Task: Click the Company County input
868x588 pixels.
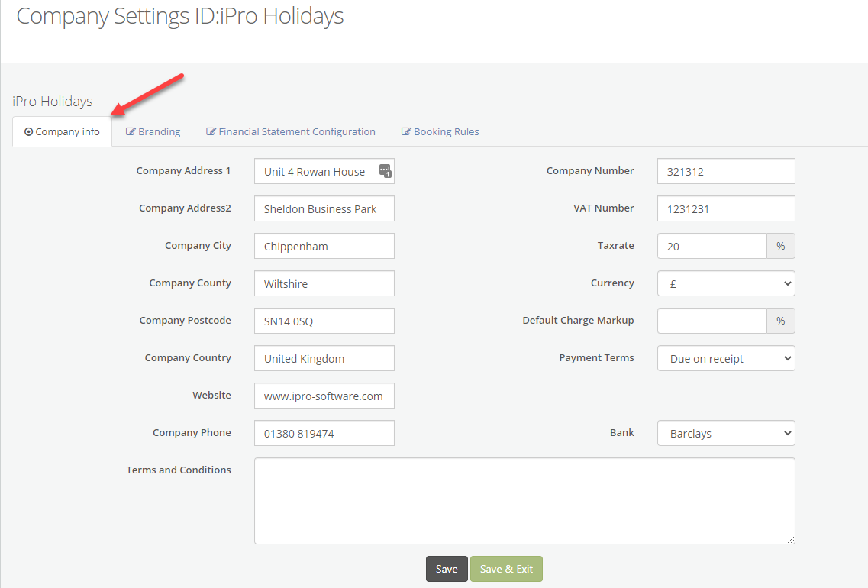Action: (x=324, y=283)
